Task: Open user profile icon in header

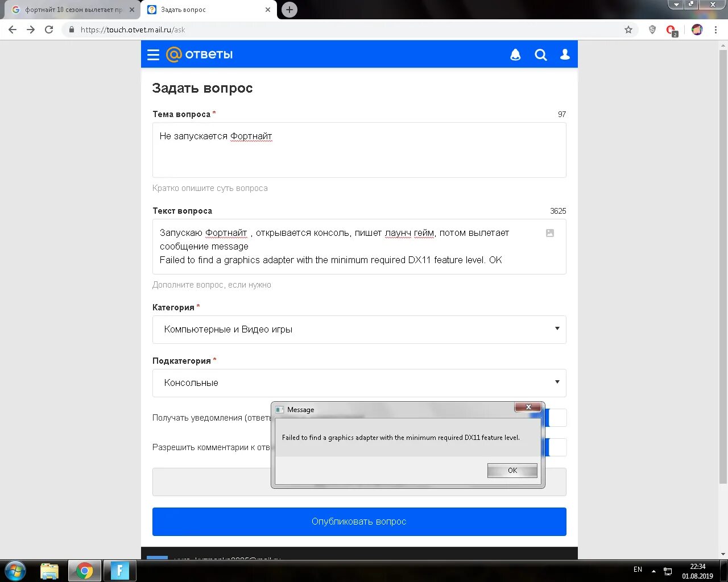Action: click(x=565, y=55)
